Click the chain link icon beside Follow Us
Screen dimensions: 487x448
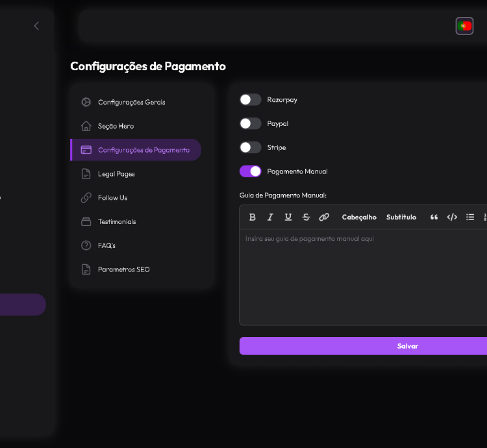point(86,198)
